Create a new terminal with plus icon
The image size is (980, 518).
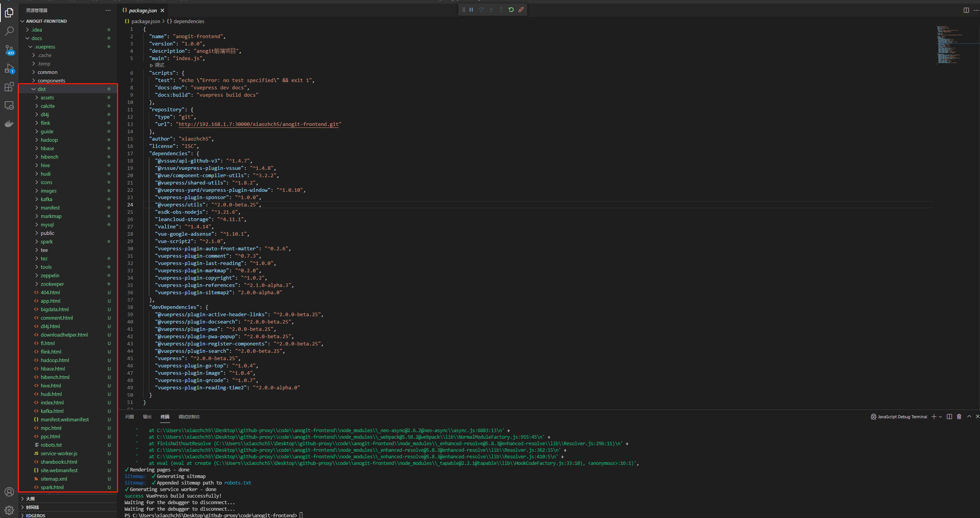934,417
